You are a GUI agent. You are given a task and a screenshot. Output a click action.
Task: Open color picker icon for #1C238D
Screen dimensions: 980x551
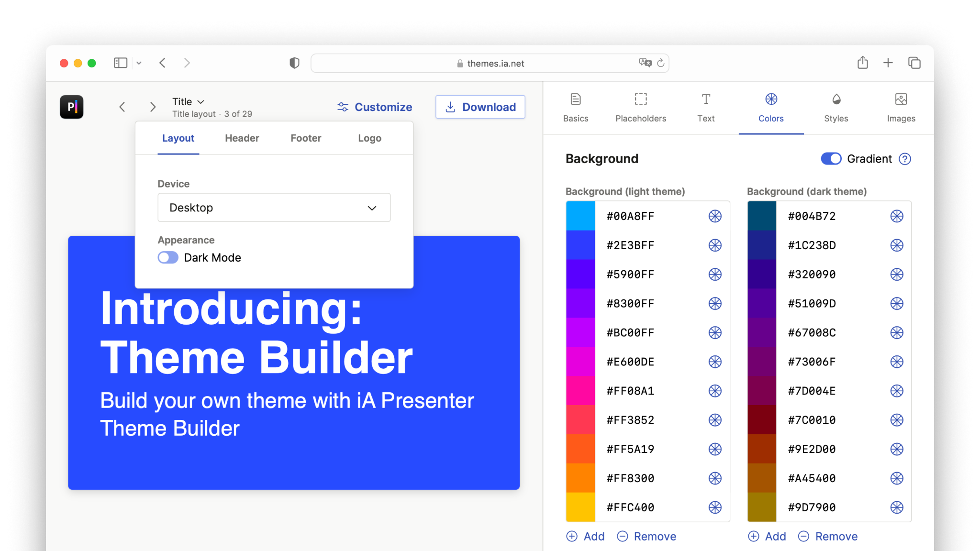tap(897, 245)
